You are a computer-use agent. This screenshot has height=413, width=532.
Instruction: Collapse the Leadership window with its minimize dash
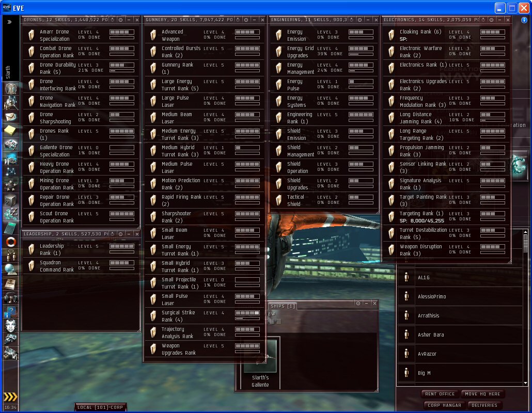click(129, 234)
